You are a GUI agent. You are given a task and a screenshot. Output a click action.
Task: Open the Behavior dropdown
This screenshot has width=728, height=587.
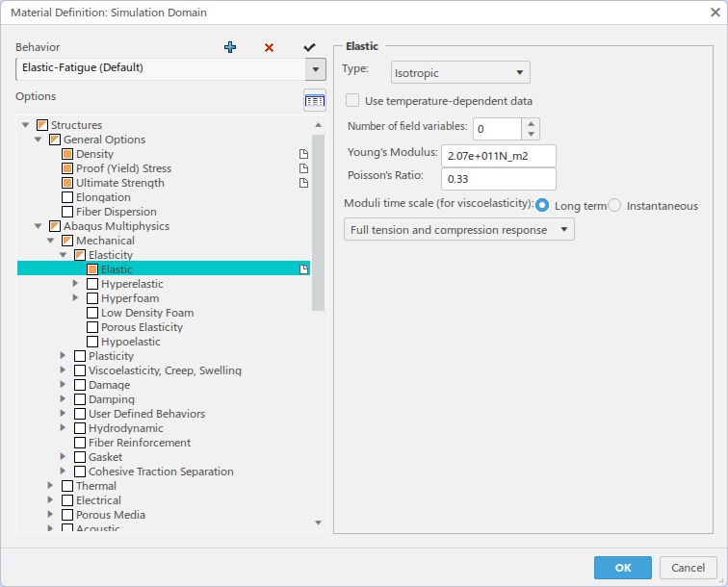coord(315,69)
